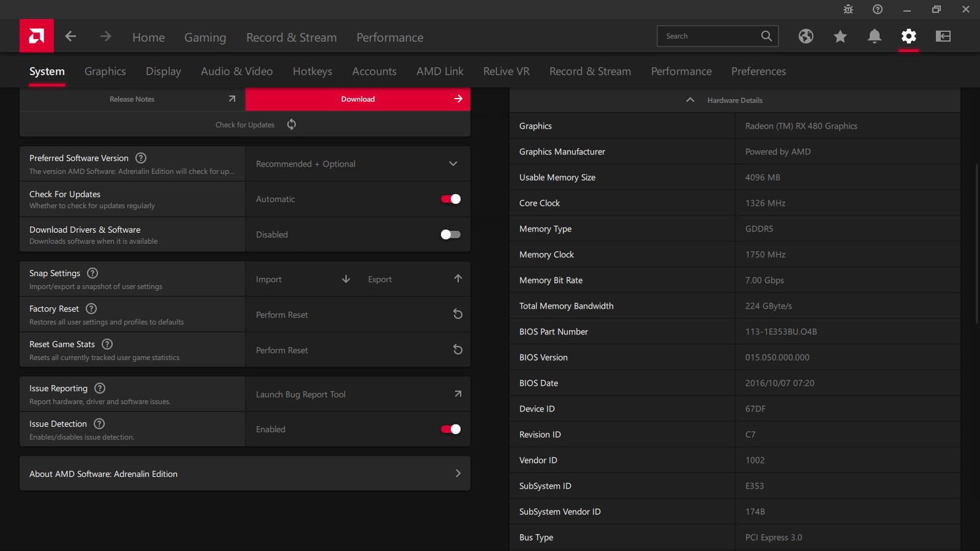Open the Preferences tab

click(759, 72)
